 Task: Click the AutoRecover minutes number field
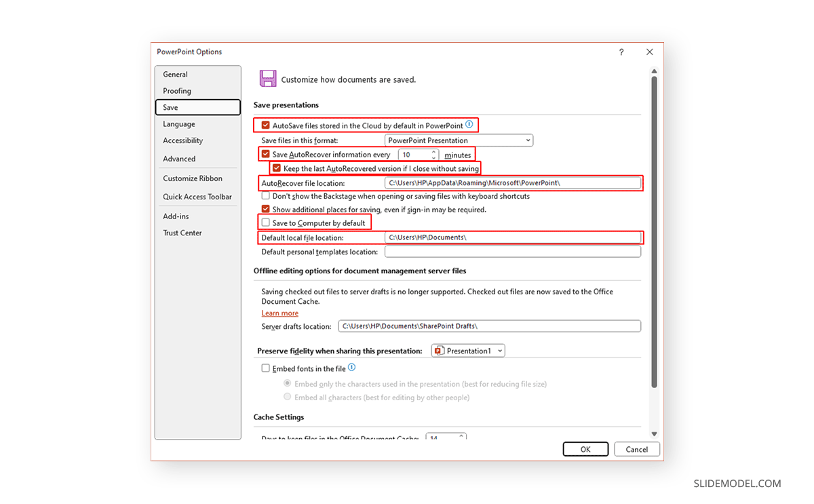point(414,155)
